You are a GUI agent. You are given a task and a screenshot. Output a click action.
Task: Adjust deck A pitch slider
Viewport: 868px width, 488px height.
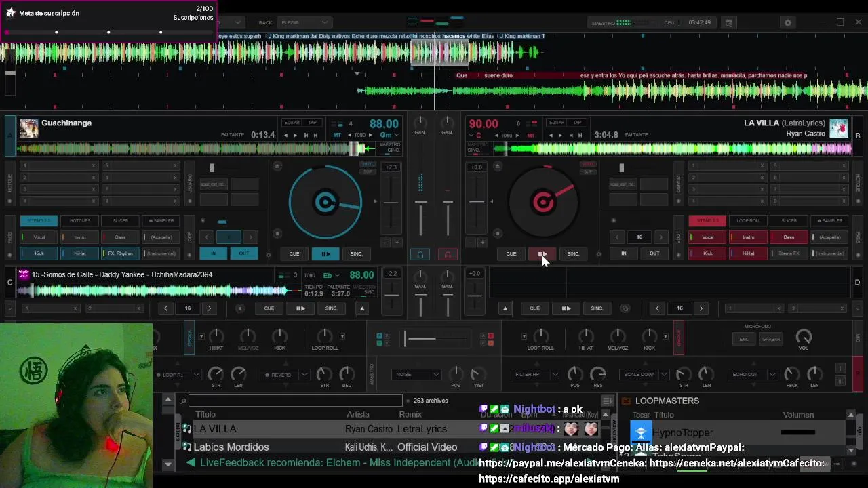click(391, 202)
